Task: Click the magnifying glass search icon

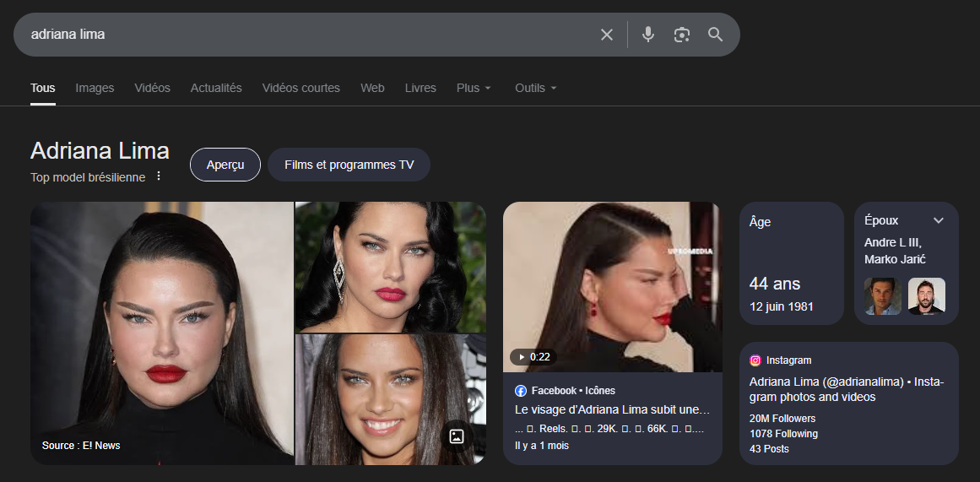Action: [x=715, y=35]
